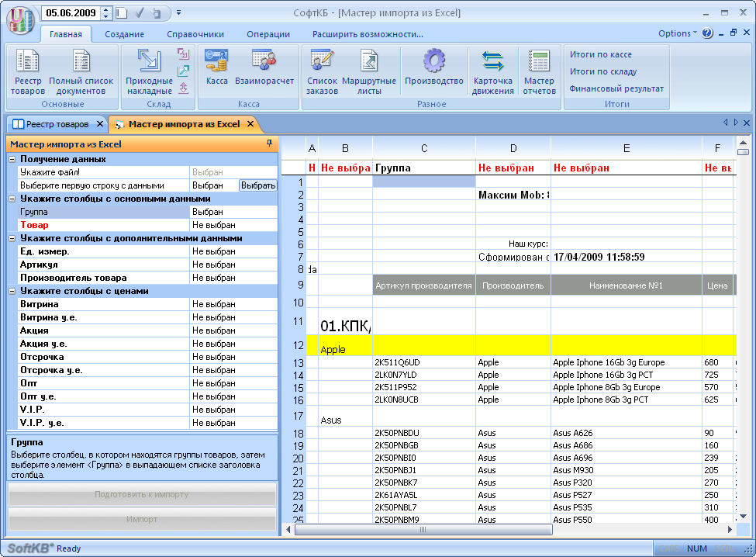The image size is (756, 557).
Task: Click the Импорт button
Action: coord(142,519)
